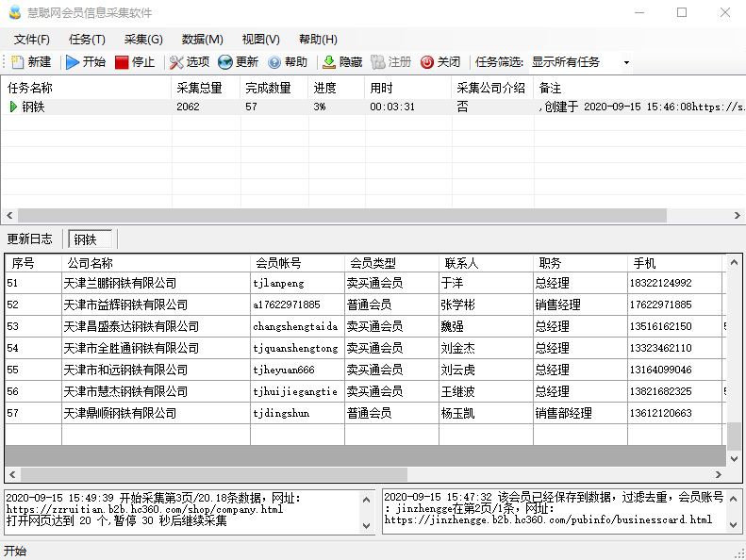Select contact cell 杨玉凯
The image size is (746, 560).
(486, 413)
